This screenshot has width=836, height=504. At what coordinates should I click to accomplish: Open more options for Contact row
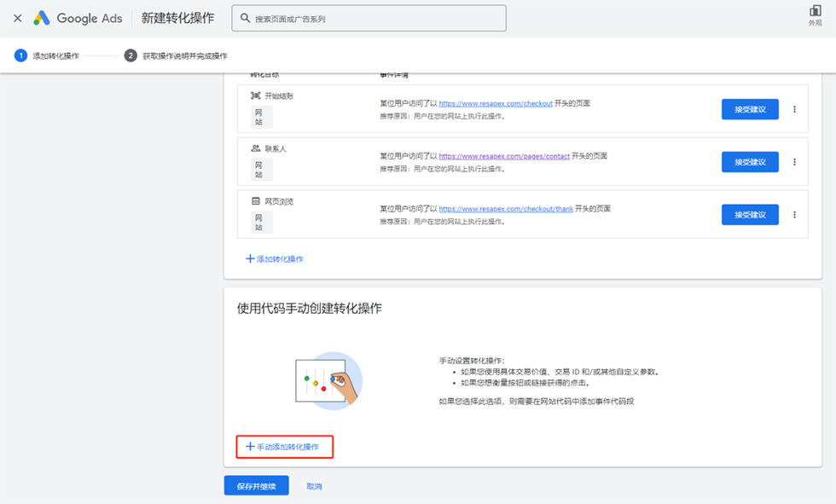point(794,162)
